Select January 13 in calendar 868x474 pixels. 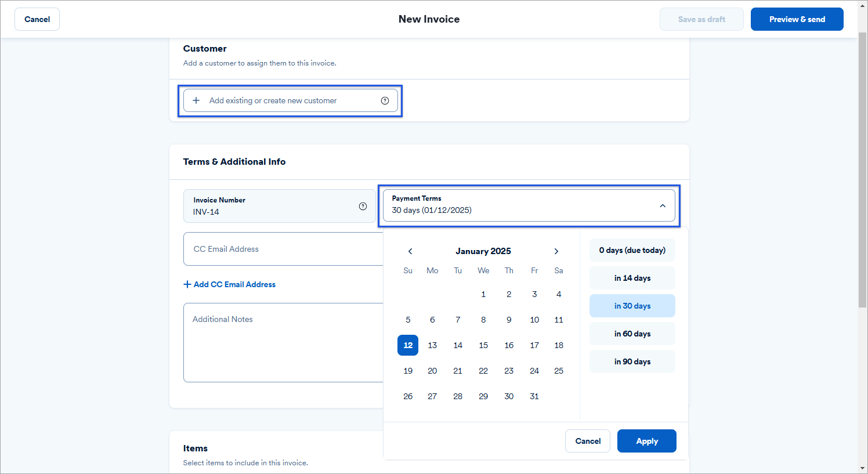click(432, 345)
